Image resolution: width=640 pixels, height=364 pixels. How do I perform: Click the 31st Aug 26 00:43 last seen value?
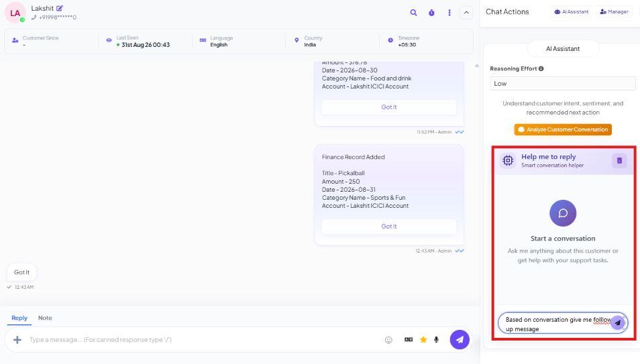146,45
